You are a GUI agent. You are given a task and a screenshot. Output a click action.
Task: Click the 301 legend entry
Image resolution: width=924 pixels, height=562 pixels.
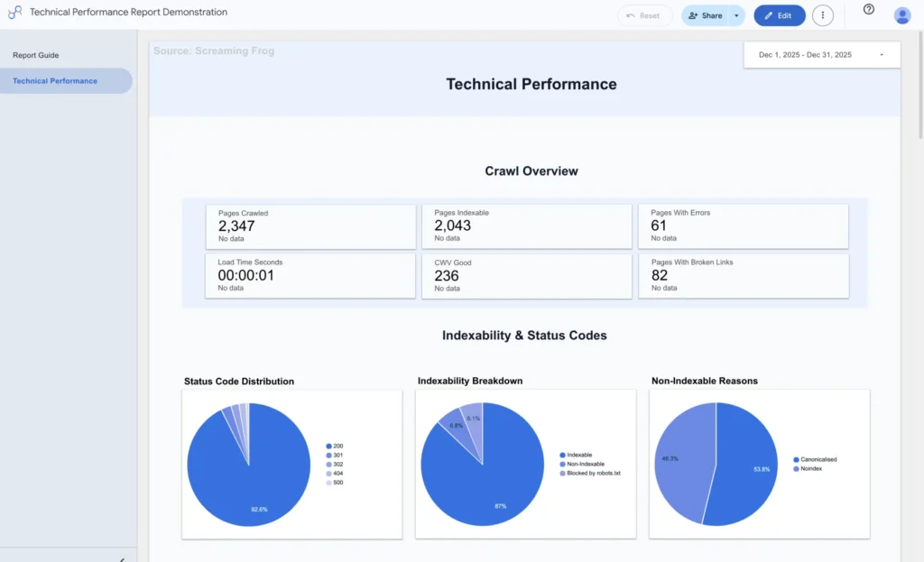pyautogui.click(x=335, y=455)
